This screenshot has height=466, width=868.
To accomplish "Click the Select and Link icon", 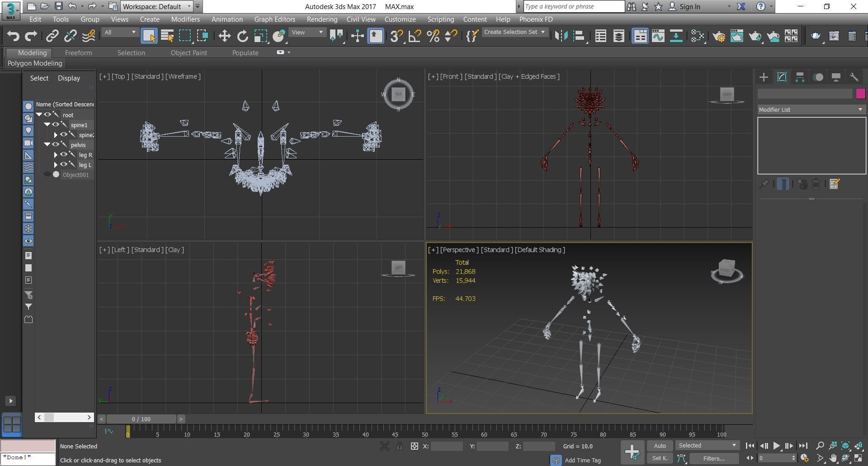I will tap(52, 36).
